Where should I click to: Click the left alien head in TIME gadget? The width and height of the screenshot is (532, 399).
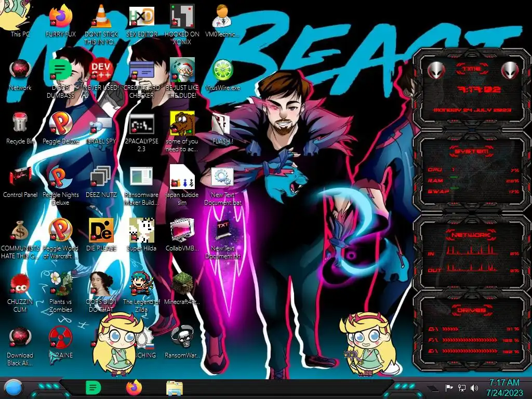coord(436,71)
